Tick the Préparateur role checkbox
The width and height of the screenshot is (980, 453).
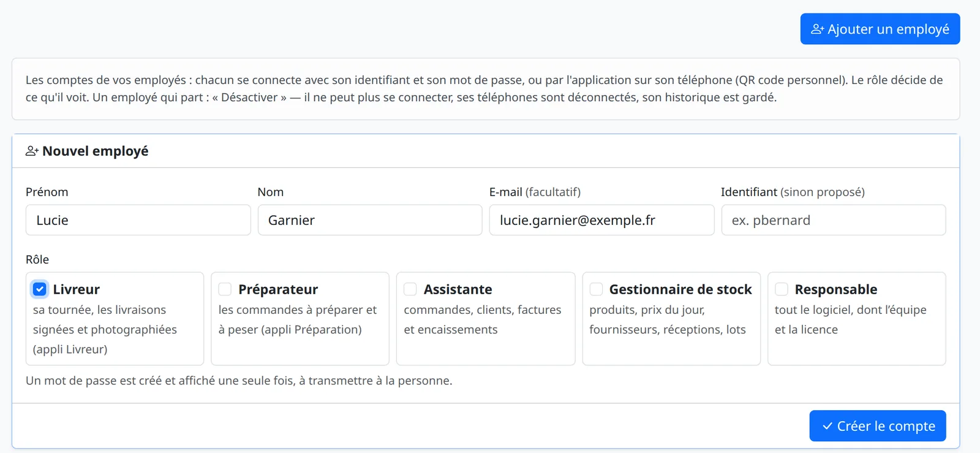(x=225, y=289)
